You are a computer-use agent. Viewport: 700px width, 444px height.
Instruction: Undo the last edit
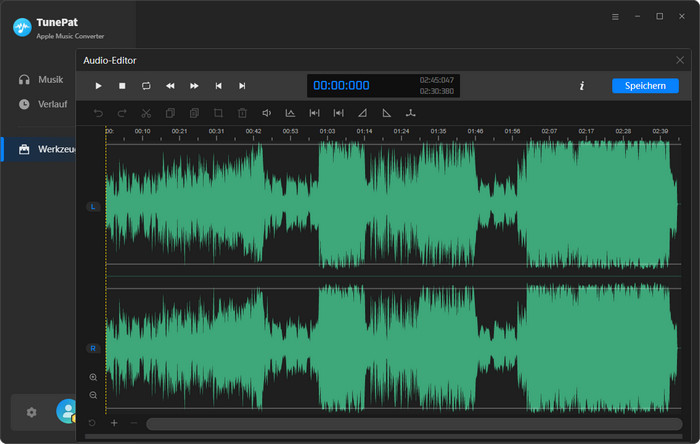(98, 113)
